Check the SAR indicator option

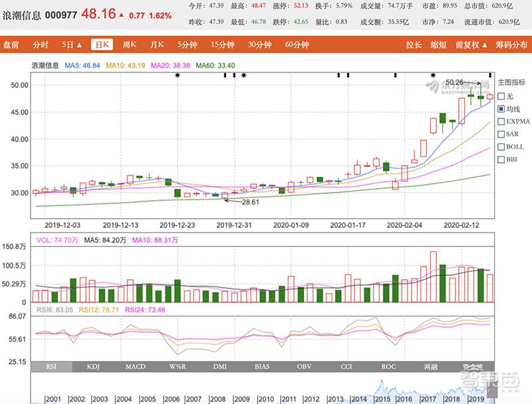[502, 134]
